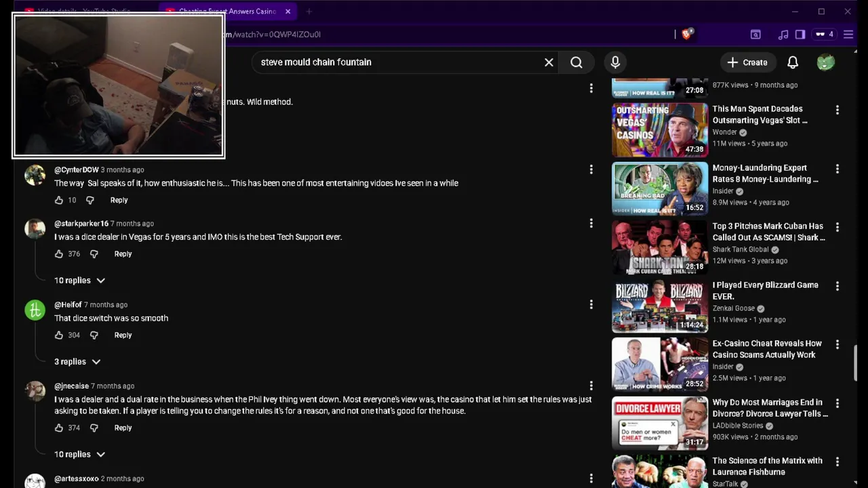The height and width of the screenshot is (488, 868).
Task: Open @jnecaise channel link
Action: pos(71,386)
